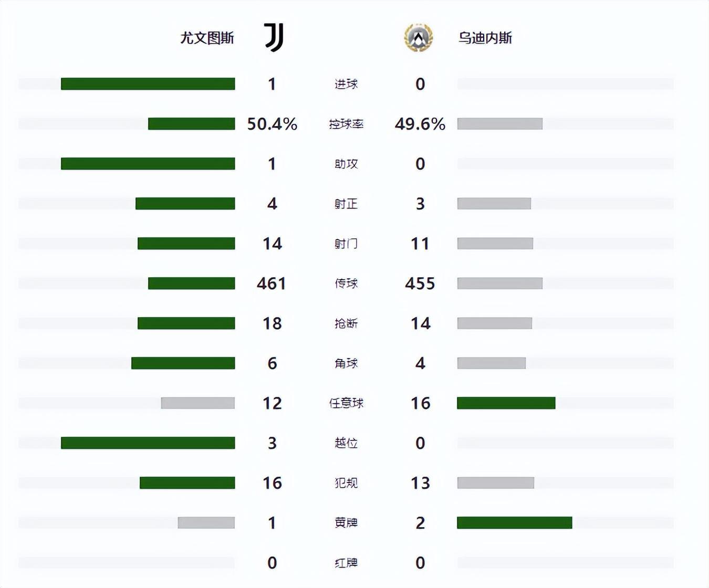Click the Udinese club crest

click(418, 38)
